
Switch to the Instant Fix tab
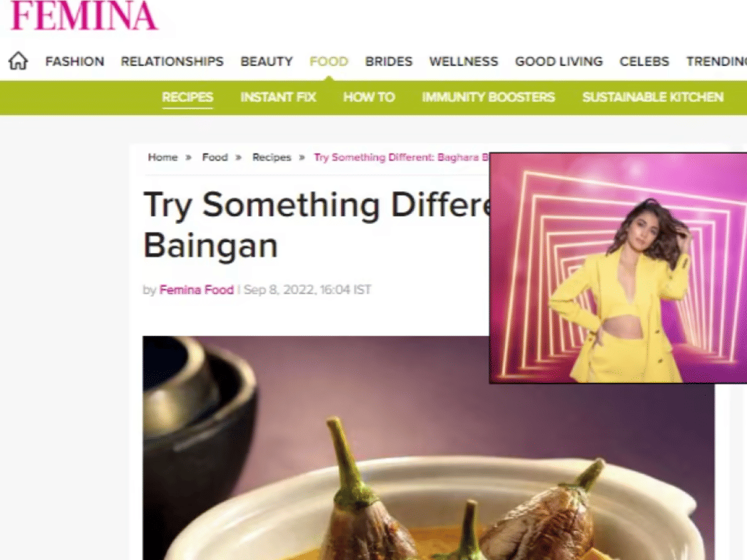[x=278, y=97]
